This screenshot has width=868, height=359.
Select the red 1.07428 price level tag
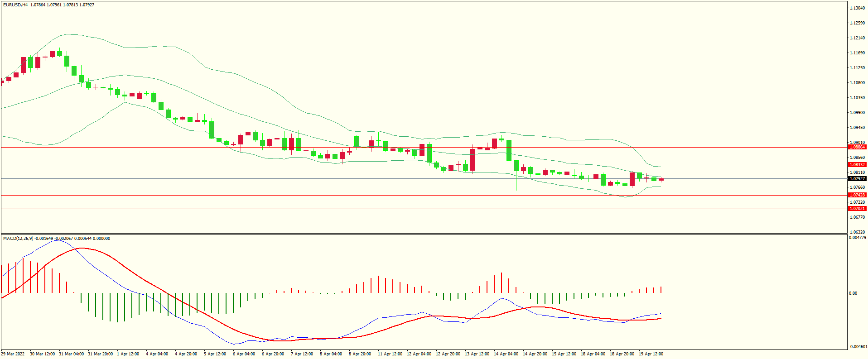(857, 195)
